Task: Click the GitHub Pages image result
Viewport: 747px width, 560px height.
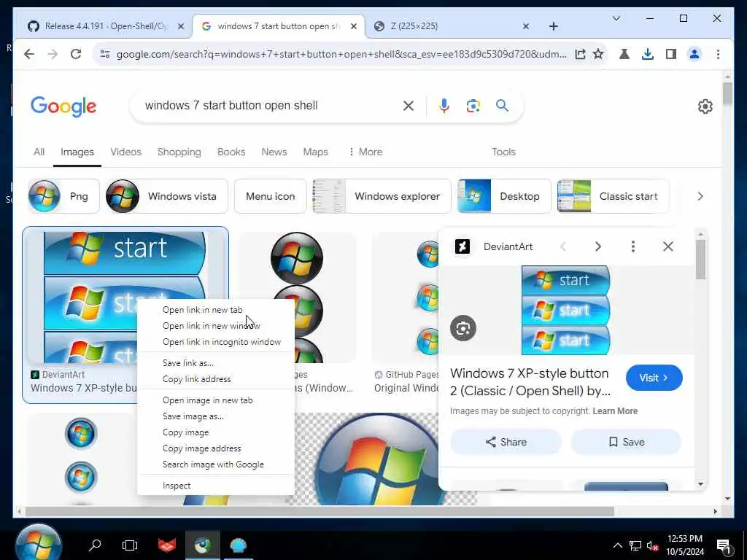Action: coord(406,312)
